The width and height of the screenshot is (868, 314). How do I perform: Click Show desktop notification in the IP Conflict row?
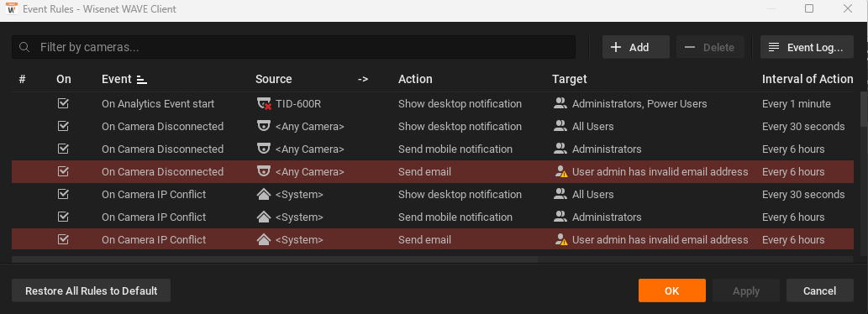(x=460, y=194)
